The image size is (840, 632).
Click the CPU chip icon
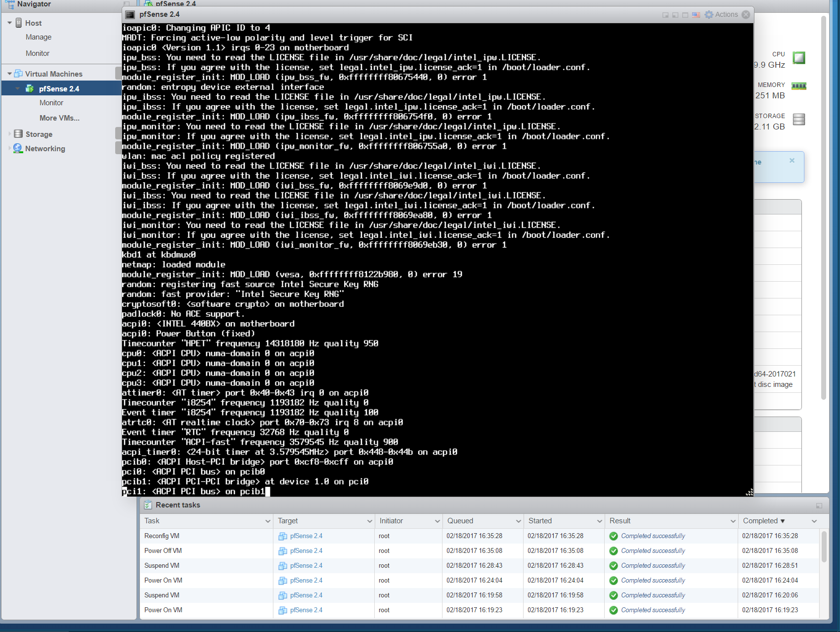[x=799, y=58]
